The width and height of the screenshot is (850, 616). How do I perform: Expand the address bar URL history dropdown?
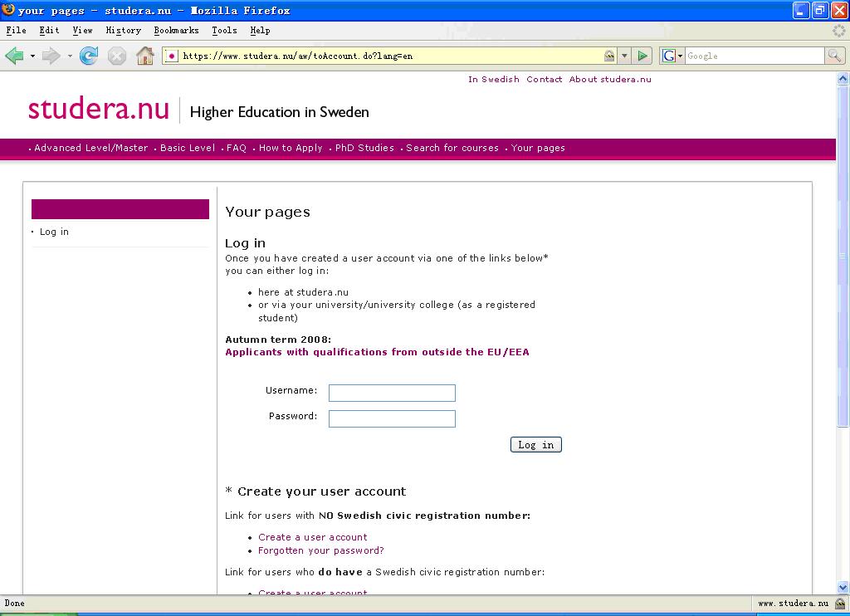(624, 56)
